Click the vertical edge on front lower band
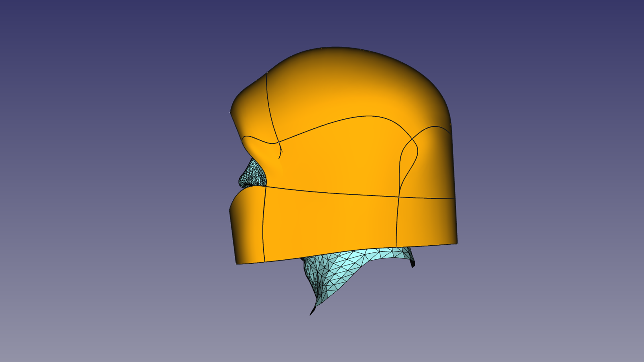The width and height of the screenshot is (644, 362). 263,225
